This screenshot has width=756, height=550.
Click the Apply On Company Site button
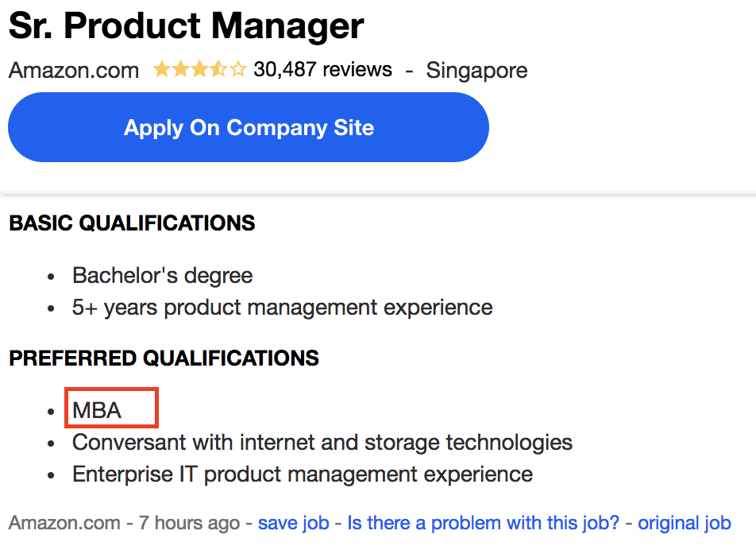pyautogui.click(x=248, y=128)
